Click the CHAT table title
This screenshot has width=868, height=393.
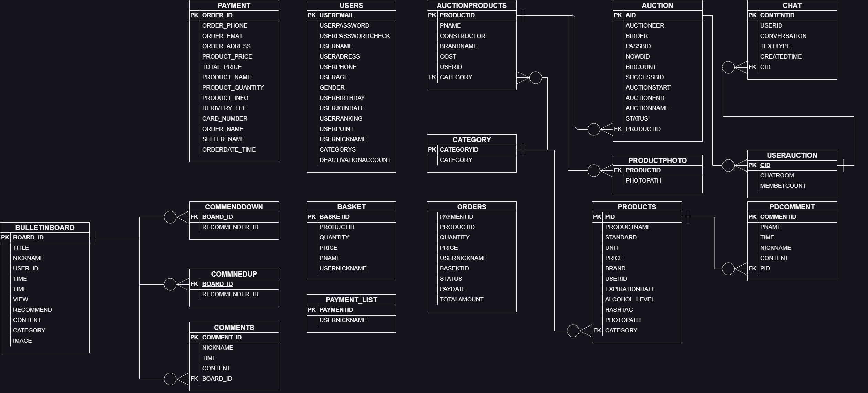click(792, 5)
